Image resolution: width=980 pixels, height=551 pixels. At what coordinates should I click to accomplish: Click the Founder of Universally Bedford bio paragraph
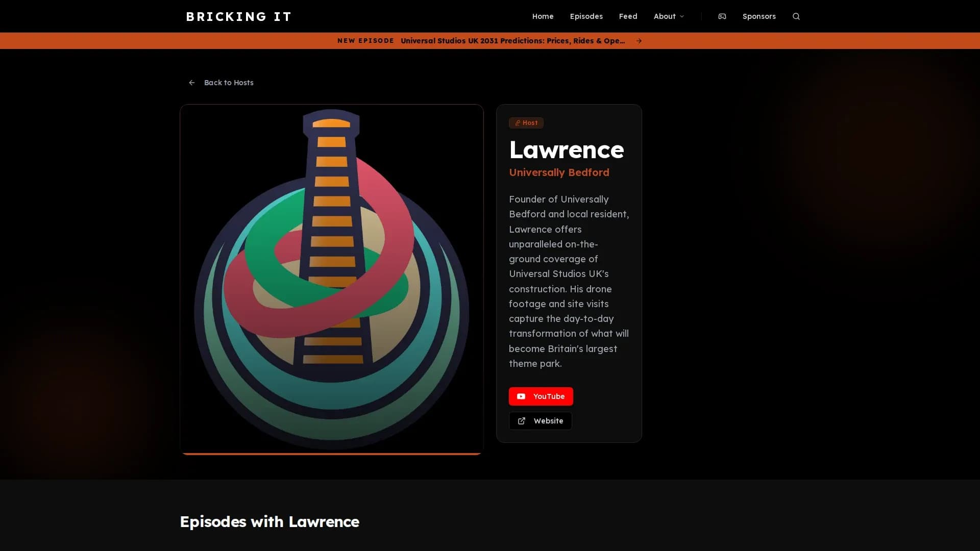(x=569, y=281)
